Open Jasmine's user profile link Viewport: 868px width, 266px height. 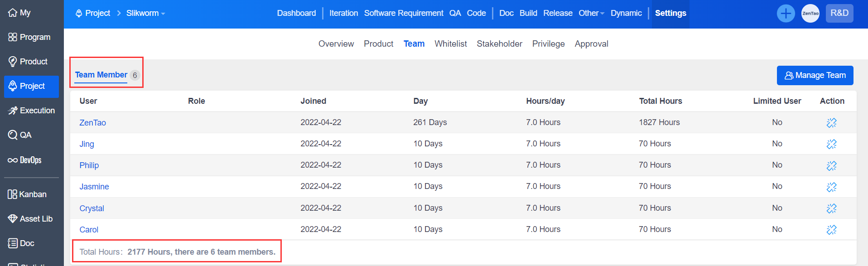[x=94, y=187]
